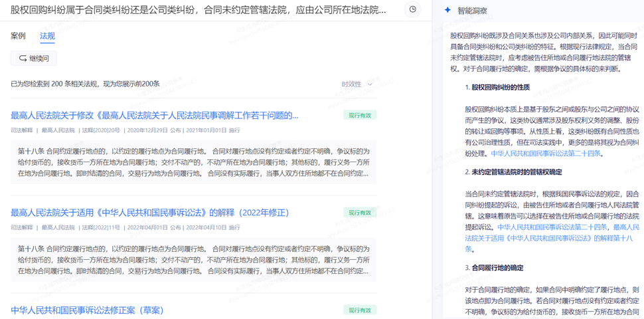Click 现行有效 badge on 修正案(草案) result
The width and height of the screenshot is (644, 319).
(360, 310)
